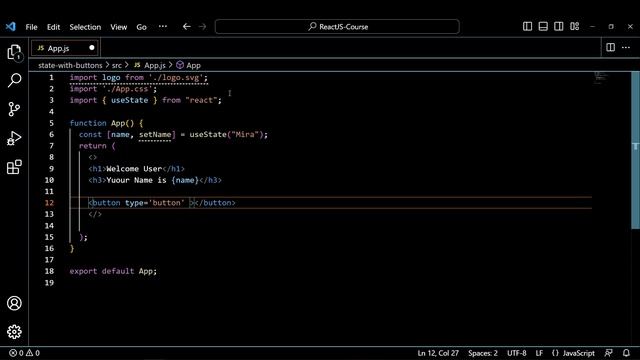
Task: Select the App.js editor tab
Action: tap(64, 48)
